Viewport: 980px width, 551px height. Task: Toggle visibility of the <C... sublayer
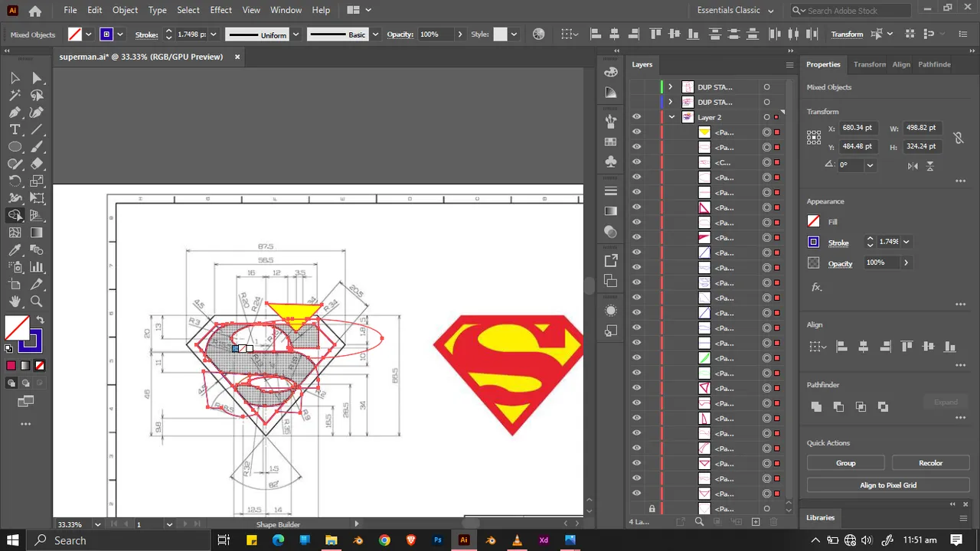(x=636, y=162)
